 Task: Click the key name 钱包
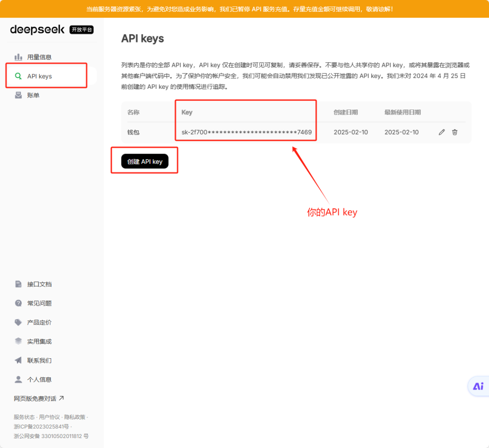[133, 132]
